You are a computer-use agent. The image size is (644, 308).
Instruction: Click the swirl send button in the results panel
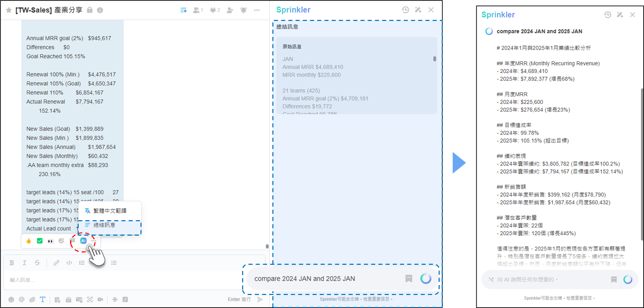[x=628, y=280]
